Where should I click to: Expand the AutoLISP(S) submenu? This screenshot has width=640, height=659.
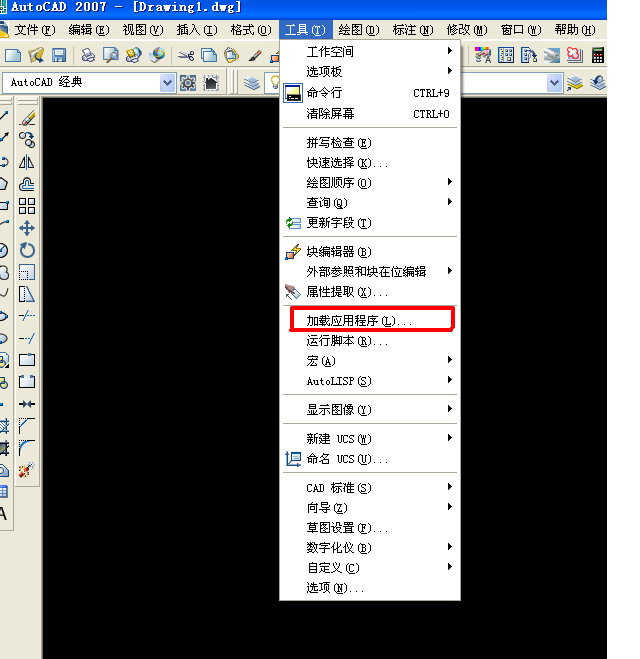(x=370, y=381)
